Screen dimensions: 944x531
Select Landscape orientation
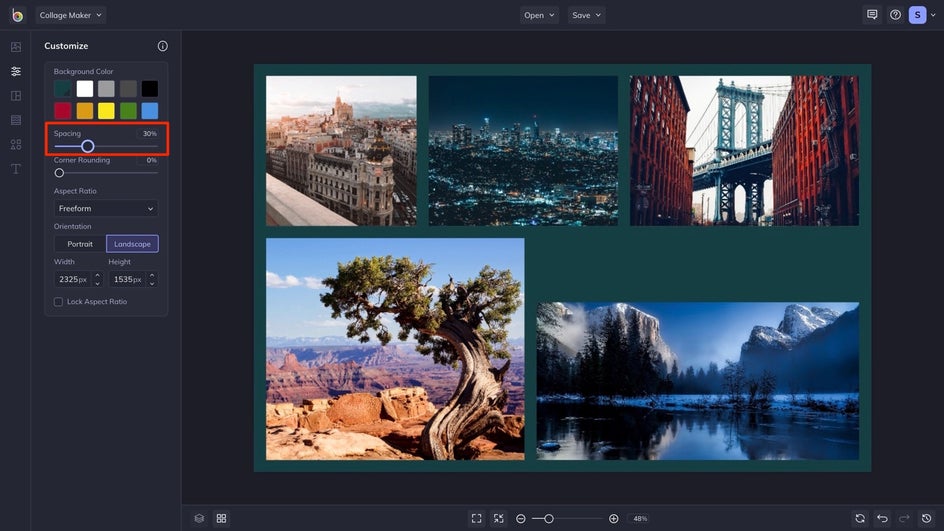(132, 244)
